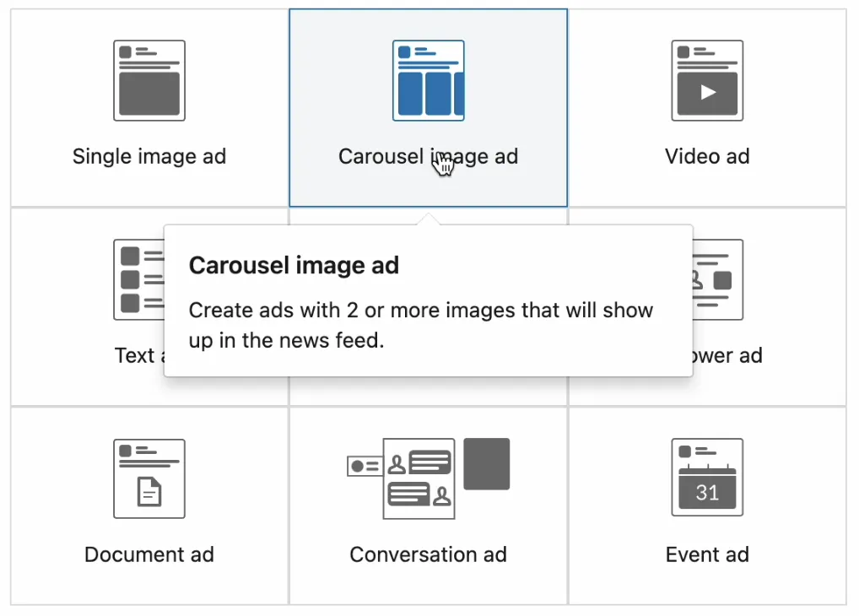The height and width of the screenshot is (616, 859).
Task: Select the Follower ad icon
Action: [x=717, y=280]
